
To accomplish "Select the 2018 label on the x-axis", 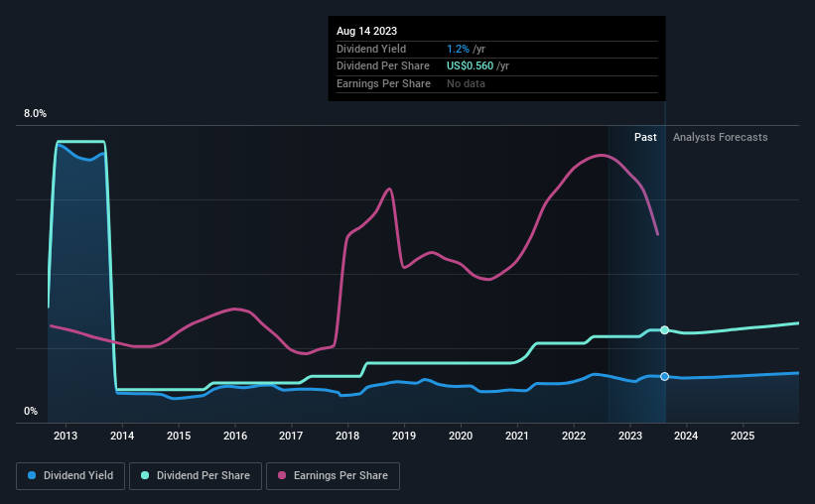I will (347, 436).
